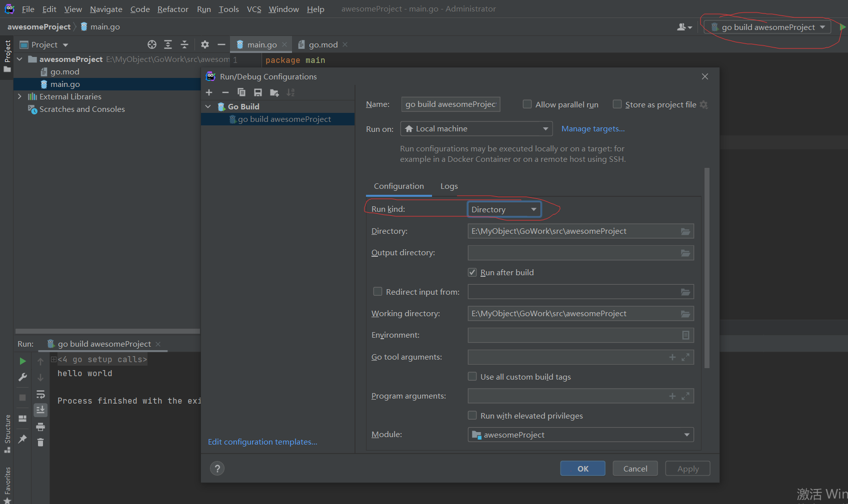Expand all in Project panel
The image size is (848, 504).
pyautogui.click(x=168, y=44)
